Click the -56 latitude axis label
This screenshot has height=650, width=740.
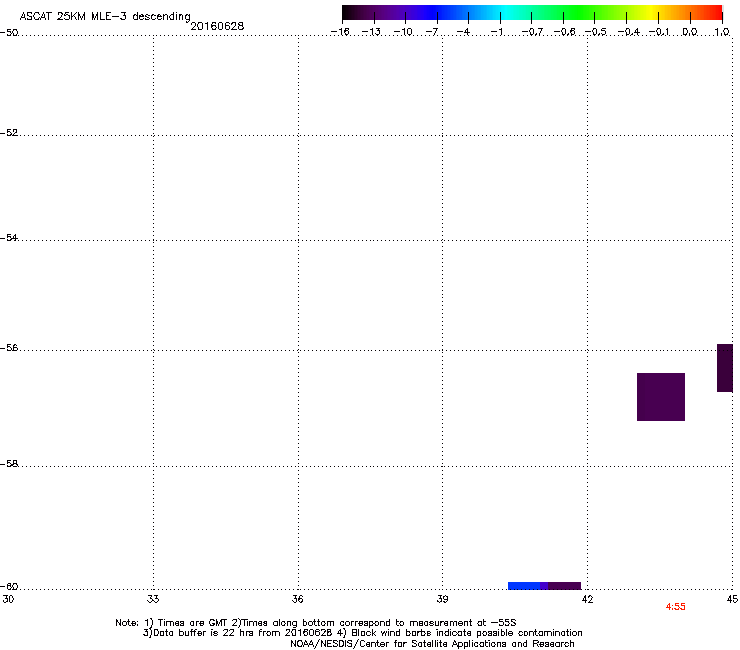pos(9,347)
